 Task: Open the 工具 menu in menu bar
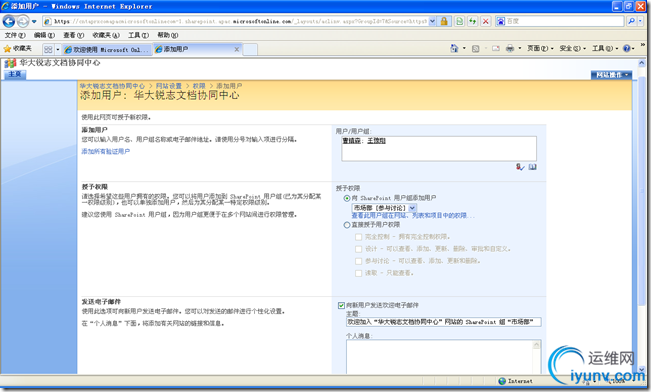138,35
